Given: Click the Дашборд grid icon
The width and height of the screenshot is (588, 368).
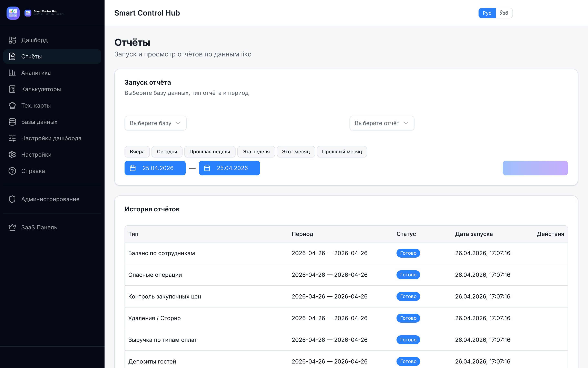Looking at the screenshot, I should point(12,40).
